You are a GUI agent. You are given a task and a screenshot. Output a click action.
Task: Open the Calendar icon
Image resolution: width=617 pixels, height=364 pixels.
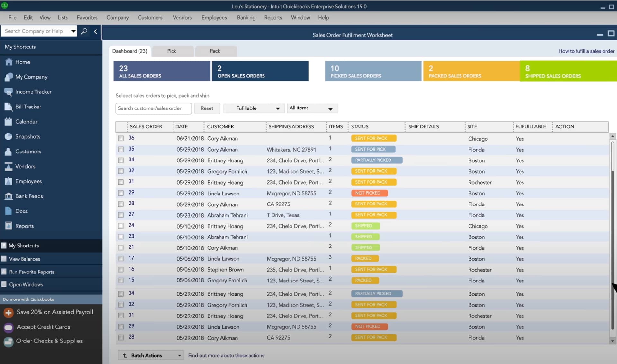[x=9, y=122]
